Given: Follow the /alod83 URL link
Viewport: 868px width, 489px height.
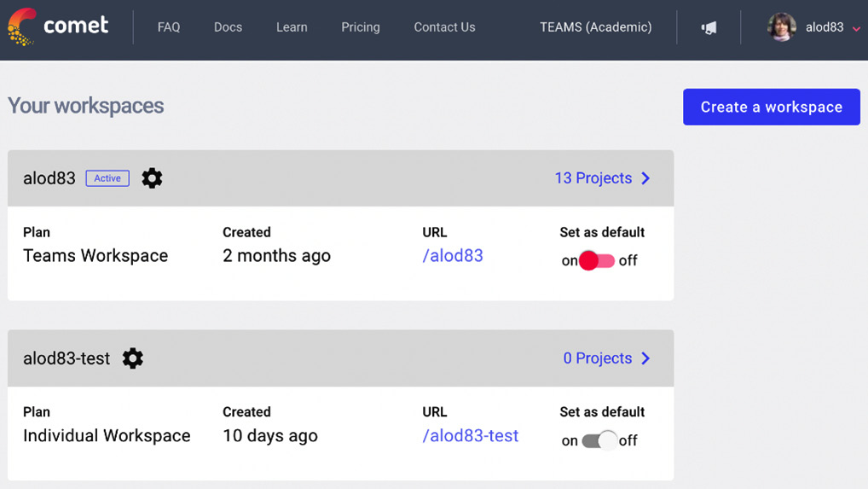Looking at the screenshot, I should 453,255.
